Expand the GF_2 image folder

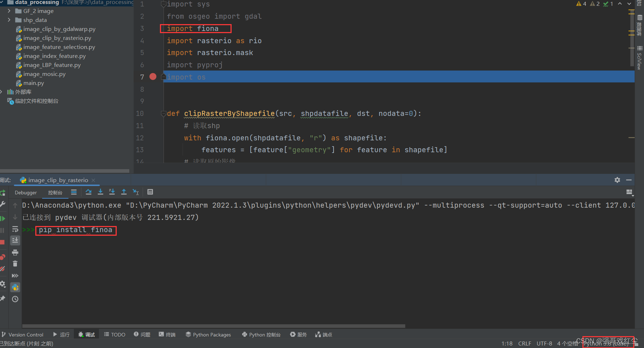tap(9, 11)
